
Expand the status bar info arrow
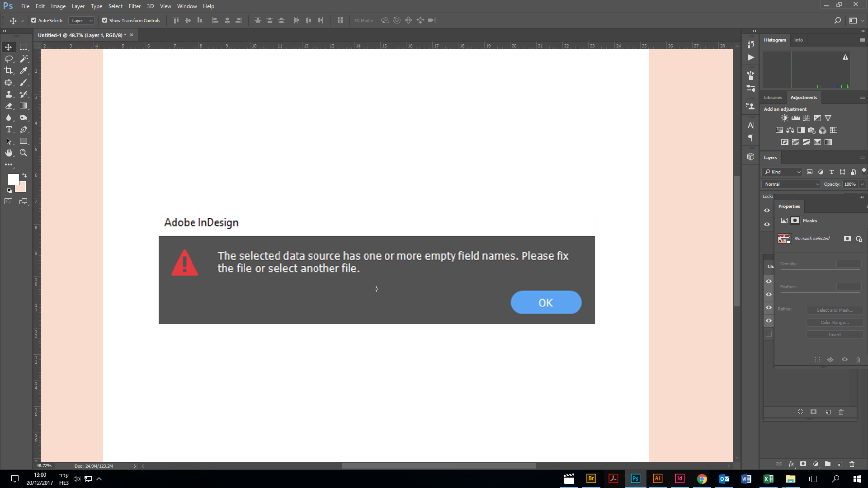(134, 466)
